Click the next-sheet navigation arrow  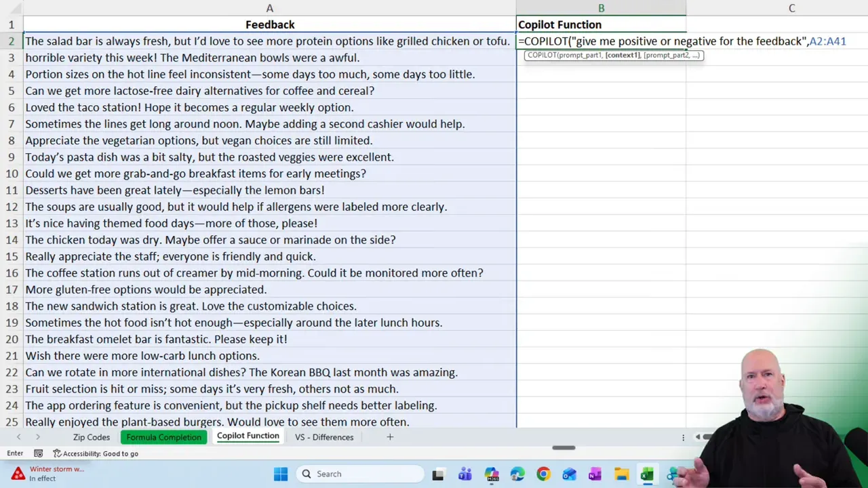click(37, 437)
